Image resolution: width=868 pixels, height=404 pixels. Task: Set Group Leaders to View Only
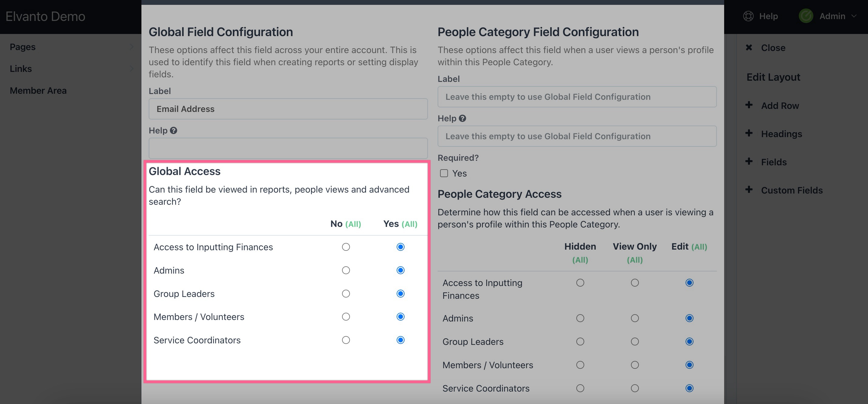tap(635, 342)
